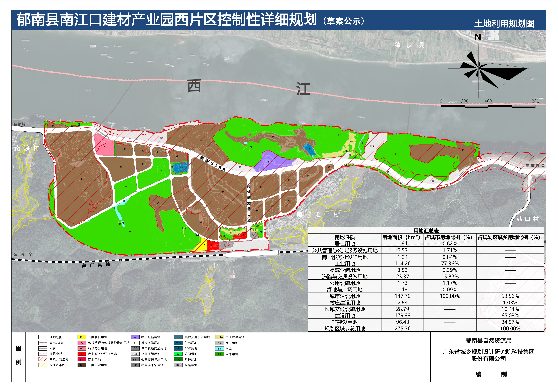
Task: Select the M2 二类工业用地 legend symbol
Action: coord(82,365)
